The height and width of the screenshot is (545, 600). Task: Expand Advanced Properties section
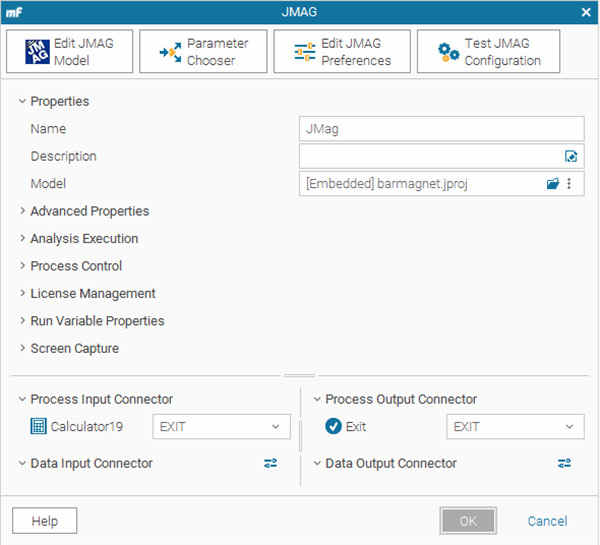22,211
